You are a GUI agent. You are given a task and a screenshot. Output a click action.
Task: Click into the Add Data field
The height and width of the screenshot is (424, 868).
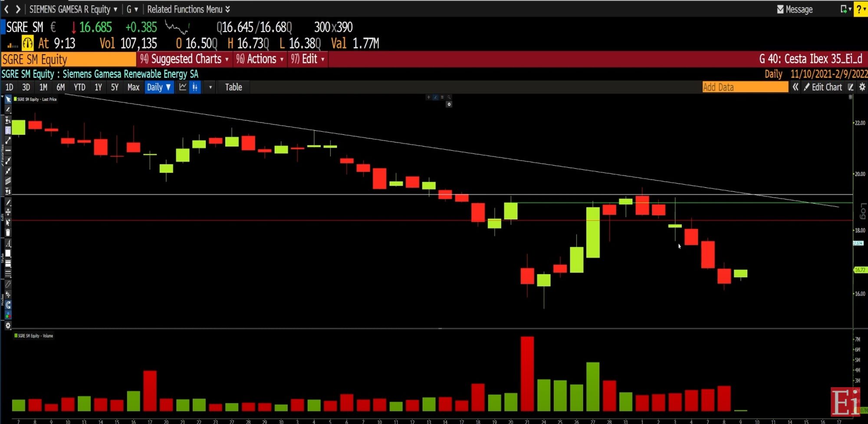[745, 87]
